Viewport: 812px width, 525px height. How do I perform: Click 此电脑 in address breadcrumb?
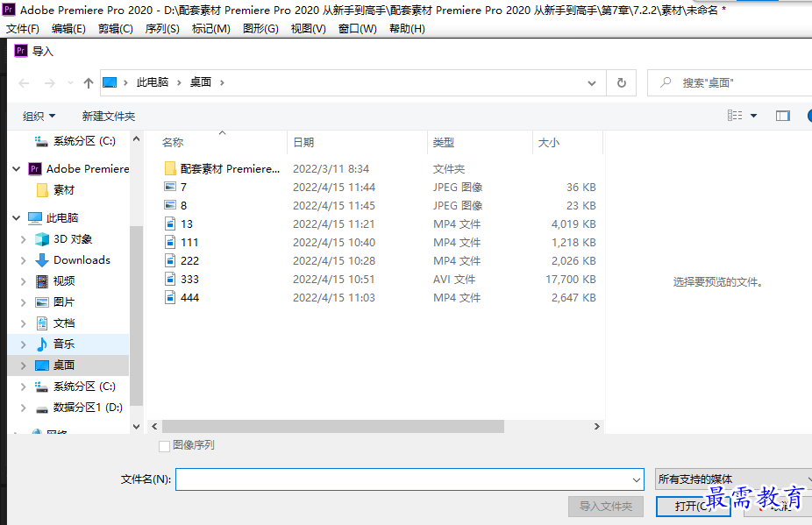(x=153, y=82)
